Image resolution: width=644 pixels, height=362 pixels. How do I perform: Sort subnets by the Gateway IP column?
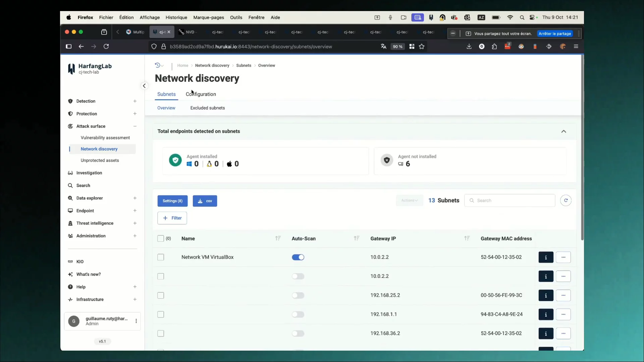(x=467, y=238)
